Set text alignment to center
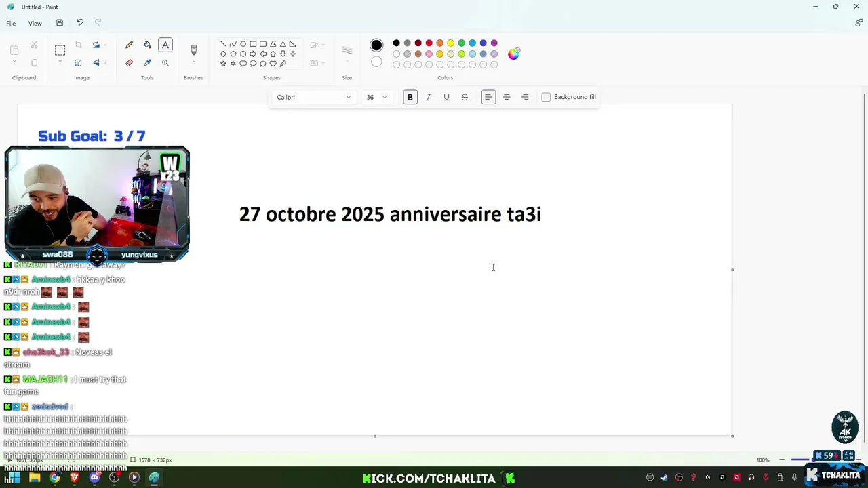Image resolution: width=868 pixels, height=488 pixels. [507, 97]
